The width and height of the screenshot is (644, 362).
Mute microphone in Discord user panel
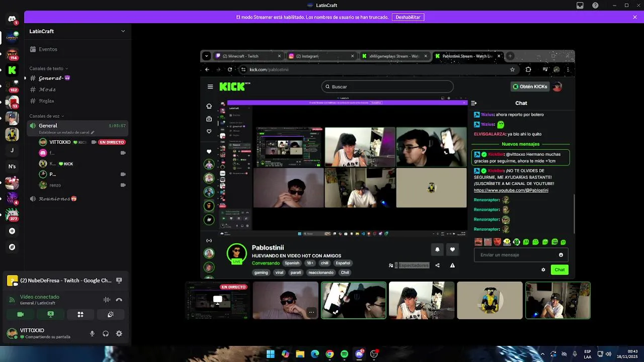click(92, 333)
